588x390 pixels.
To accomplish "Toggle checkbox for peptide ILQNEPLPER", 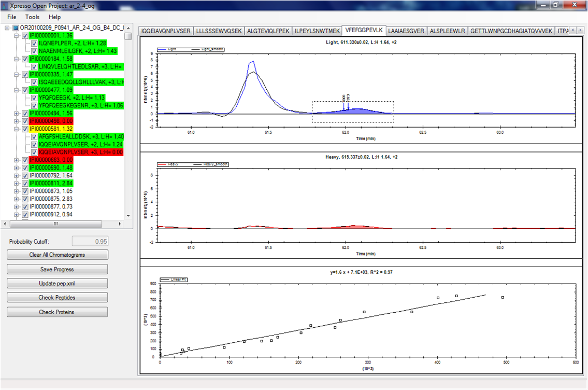I will tap(34, 44).
